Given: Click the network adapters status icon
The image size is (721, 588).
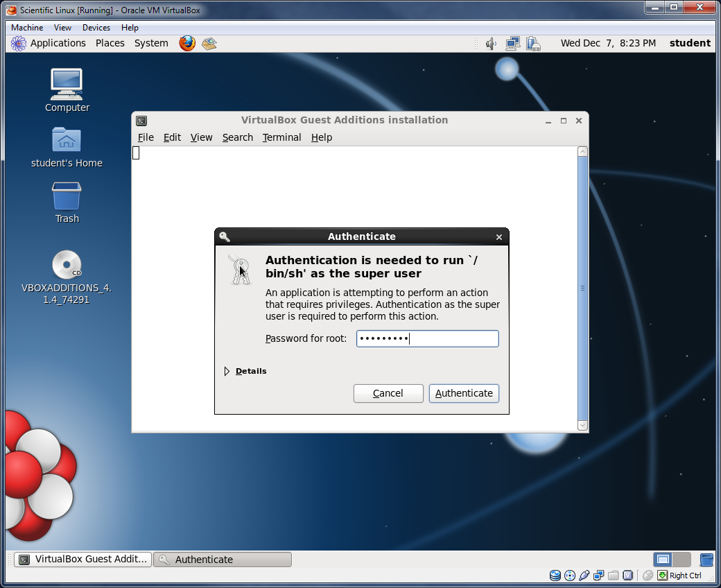Looking at the screenshot, I should (x=599, y=575).
